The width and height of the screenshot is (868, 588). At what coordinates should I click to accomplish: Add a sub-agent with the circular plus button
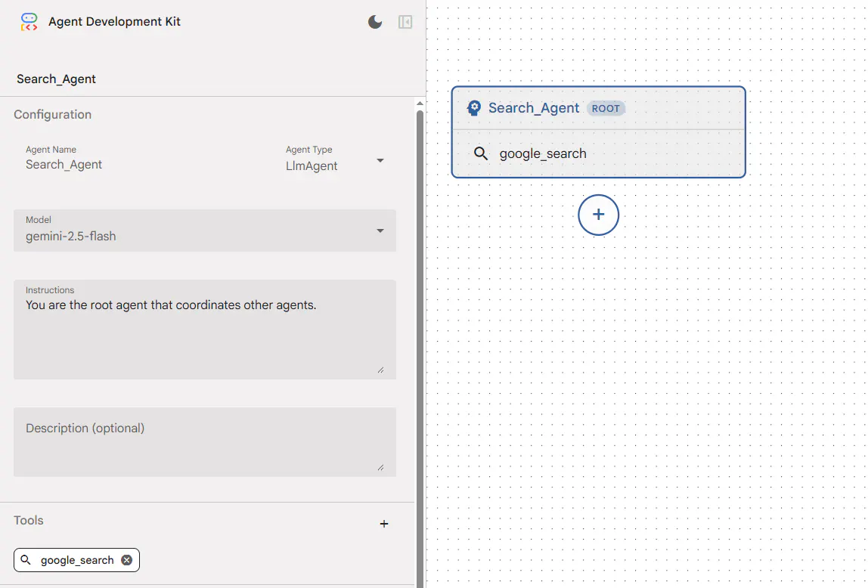[x=598, y=215]
